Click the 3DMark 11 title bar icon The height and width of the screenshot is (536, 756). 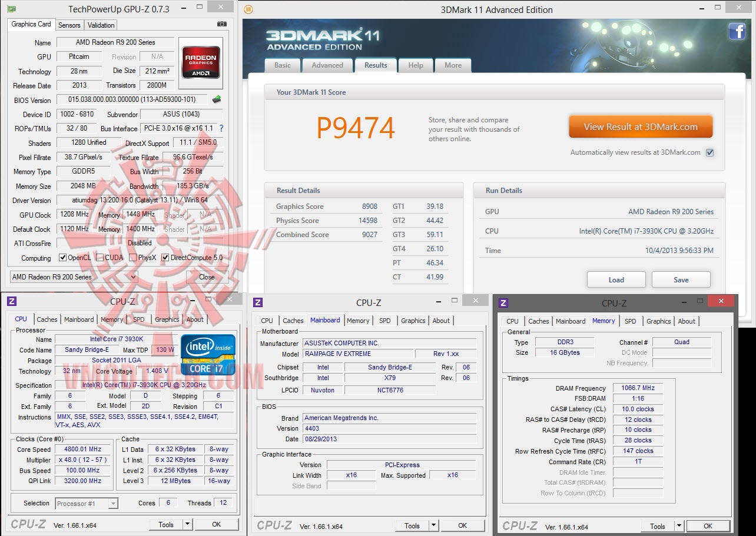[x=248, y=9]
